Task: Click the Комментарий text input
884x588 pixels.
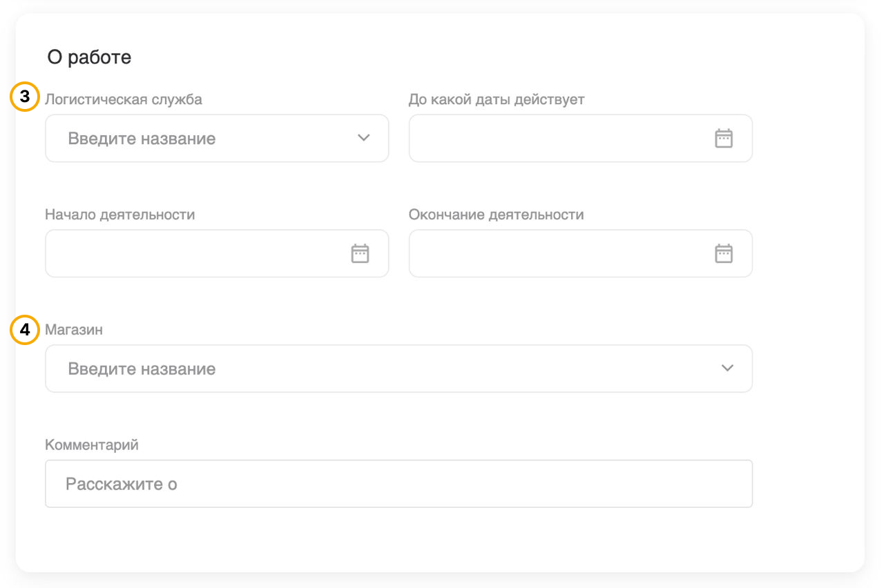Action: [398, 484]
